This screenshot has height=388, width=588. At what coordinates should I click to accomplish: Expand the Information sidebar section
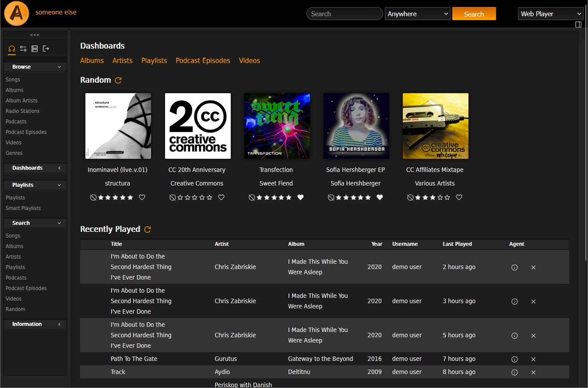coord(35,324)
